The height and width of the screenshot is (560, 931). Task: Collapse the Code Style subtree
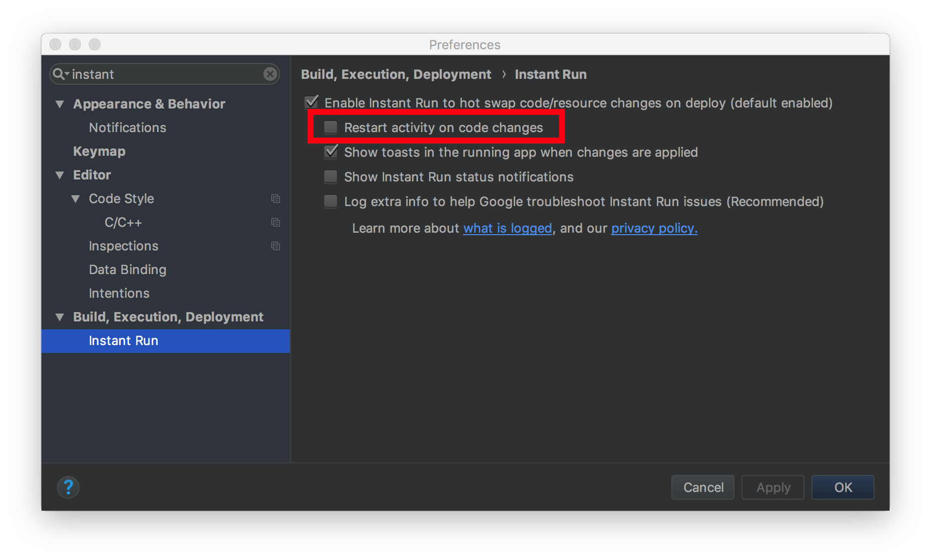[x=75, y=199]
